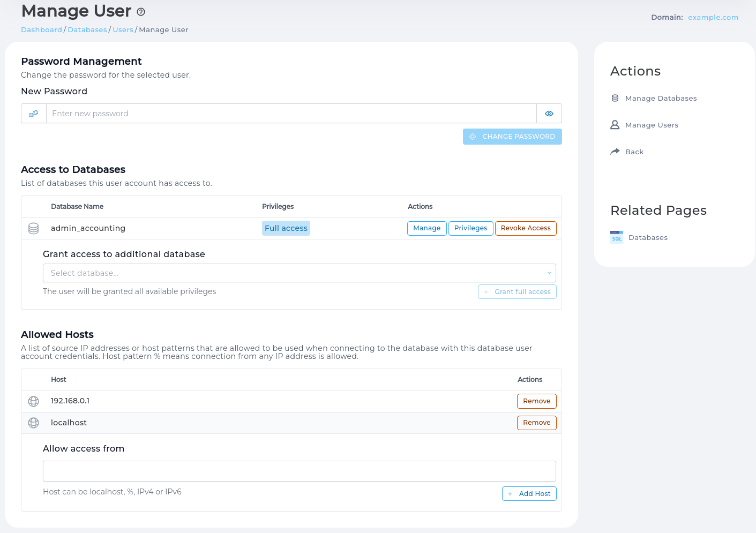Screen dimensions: 756x533
Task: Click the Back arrow icon in the sidebar
Action: coord(614,151)
